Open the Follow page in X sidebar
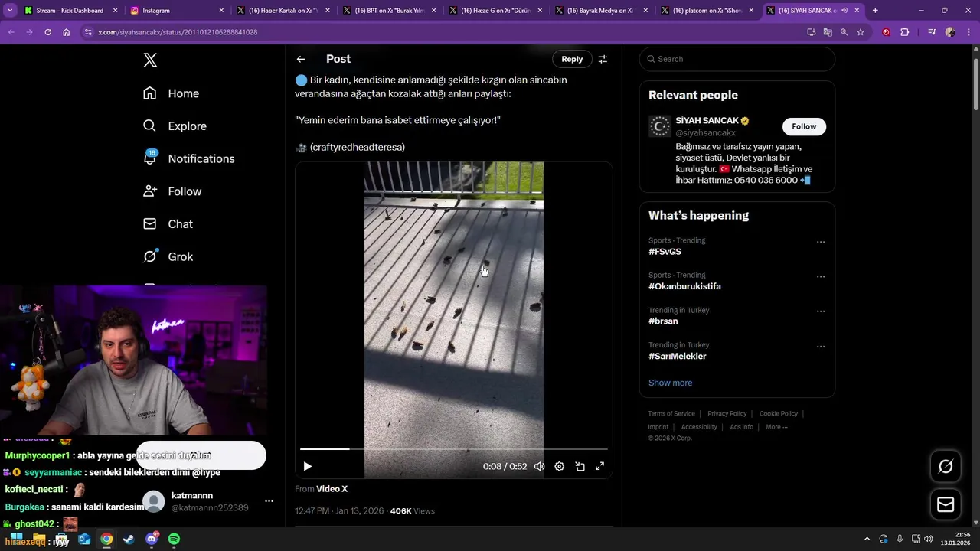The image size is (980, 551). point(173,191)
